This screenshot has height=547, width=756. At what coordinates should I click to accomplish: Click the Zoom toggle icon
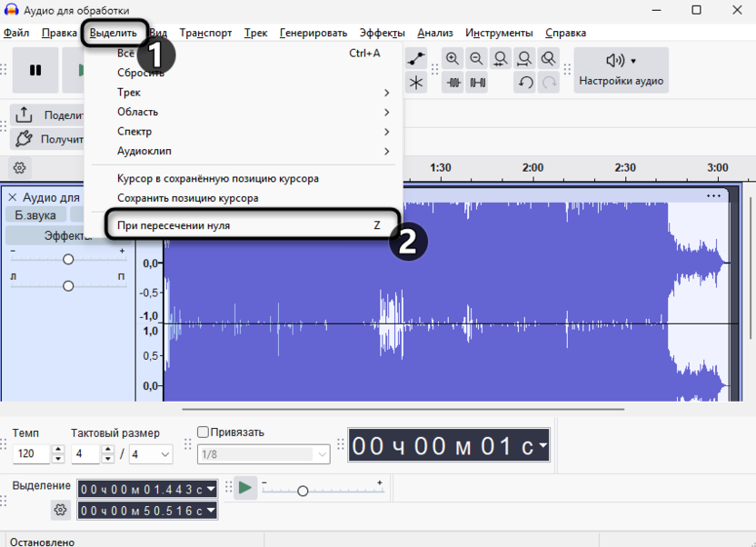coord(548,59)
